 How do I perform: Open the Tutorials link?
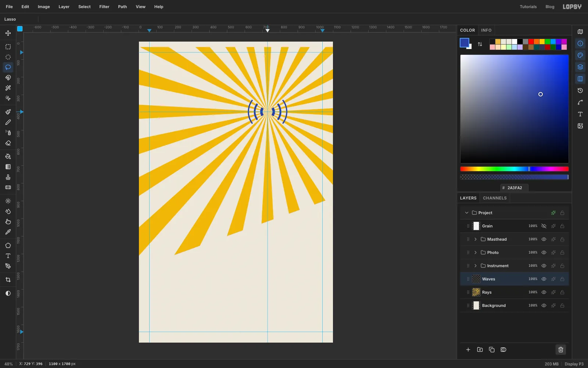click(528, 7)
